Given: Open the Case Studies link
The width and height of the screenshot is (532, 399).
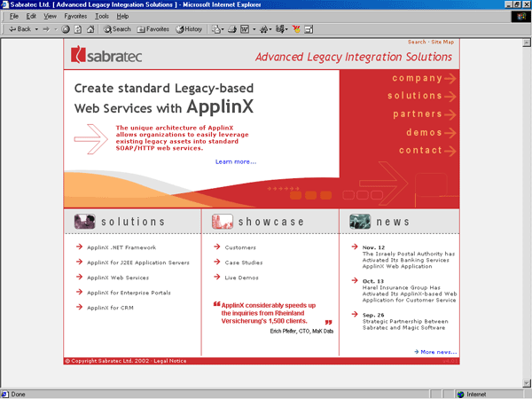Looking at the screenshot, I should point(244,262).
